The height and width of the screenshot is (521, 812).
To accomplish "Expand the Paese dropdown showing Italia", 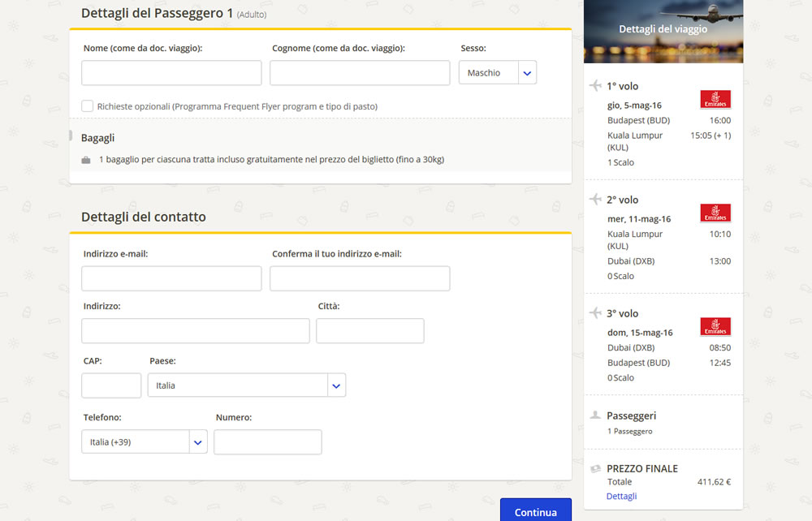I will (246, 385).
